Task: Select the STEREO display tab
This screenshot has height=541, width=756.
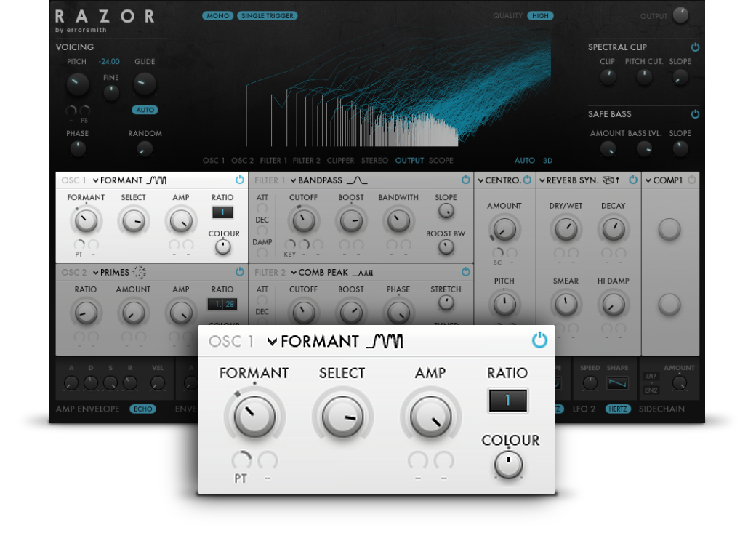Action: coord(374,161)
